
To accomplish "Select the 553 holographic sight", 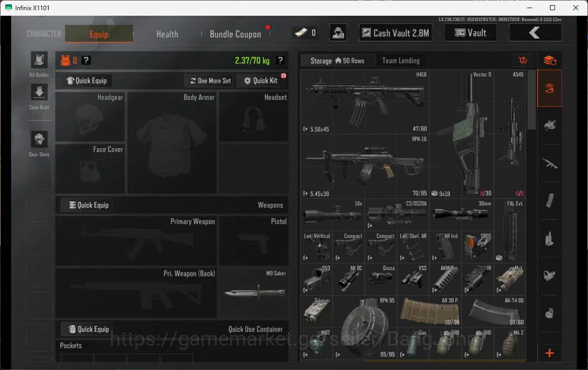I will (x=317, y=280).
